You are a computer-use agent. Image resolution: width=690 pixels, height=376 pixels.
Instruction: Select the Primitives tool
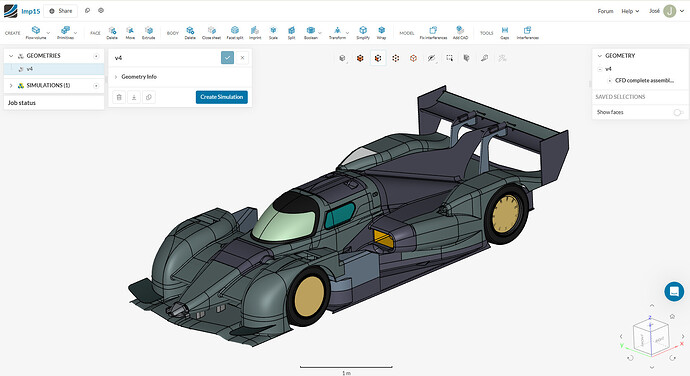click(x=65, y=33)
